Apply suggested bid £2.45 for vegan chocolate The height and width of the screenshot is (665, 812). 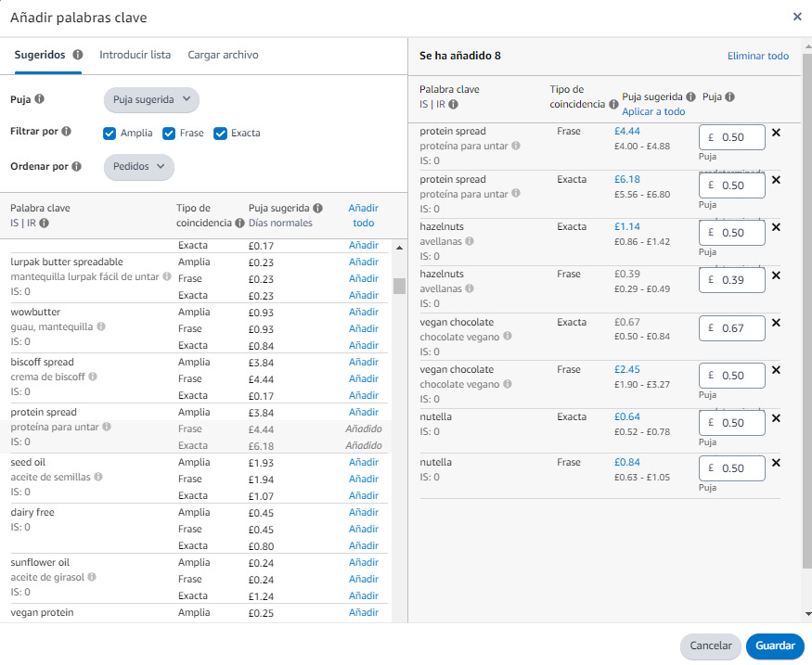[626, 369]
